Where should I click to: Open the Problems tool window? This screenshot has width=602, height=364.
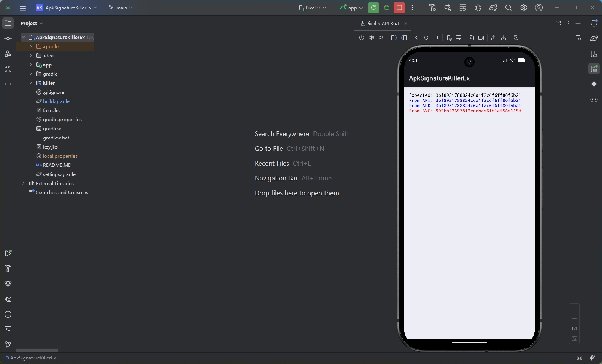pos(8,314)
